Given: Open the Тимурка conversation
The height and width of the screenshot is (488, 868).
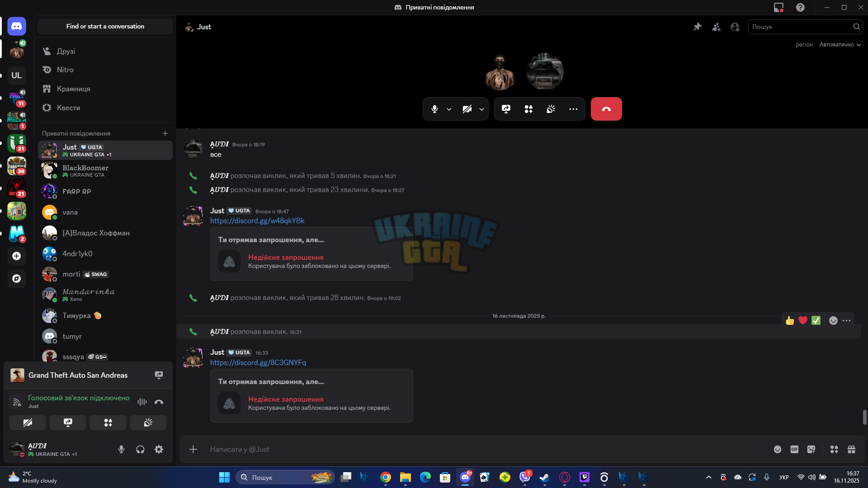Looking at the screenshot, I should click(105, 316).
